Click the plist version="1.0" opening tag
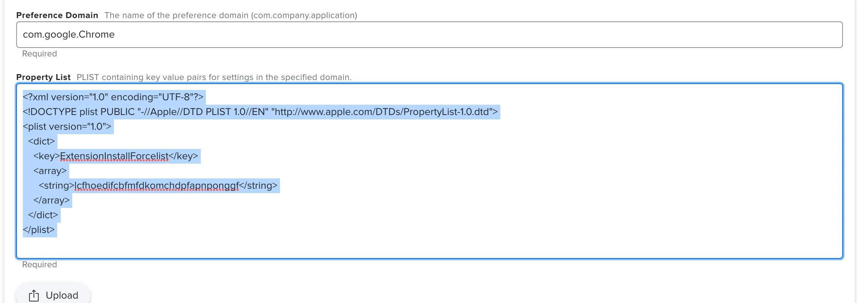 [x=67, y=127]
